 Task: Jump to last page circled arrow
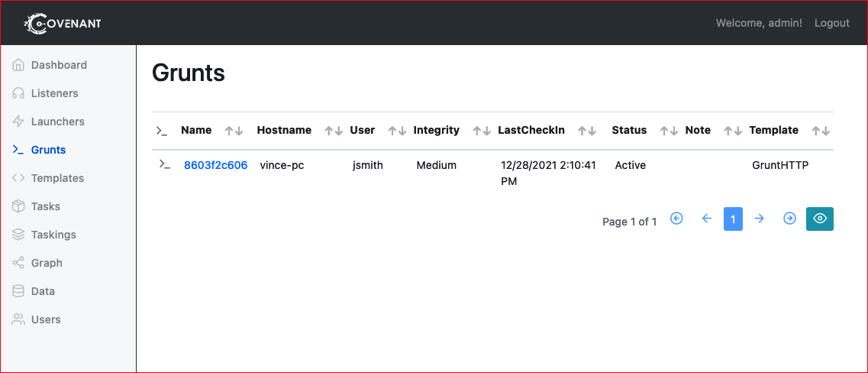790,219
